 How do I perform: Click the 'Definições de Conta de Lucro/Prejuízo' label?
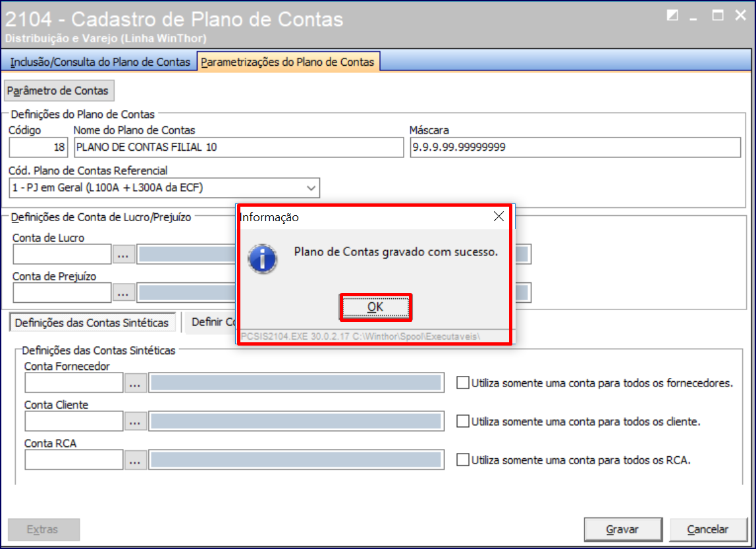point(101,217)
